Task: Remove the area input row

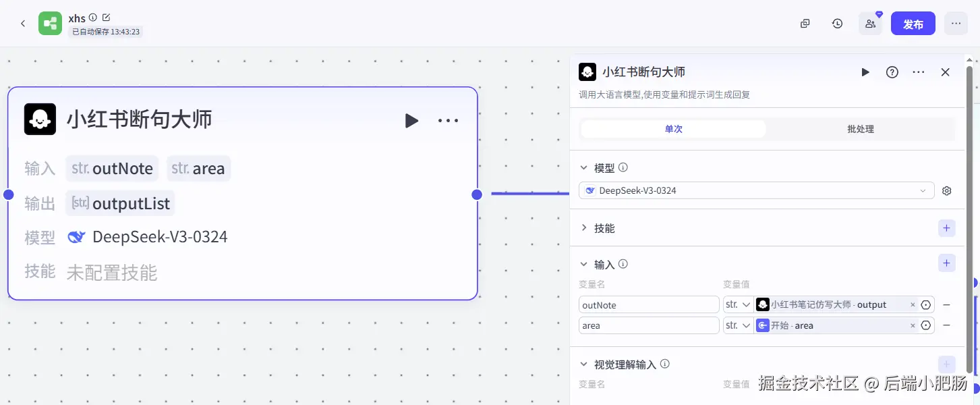Action: click(947, 325)
